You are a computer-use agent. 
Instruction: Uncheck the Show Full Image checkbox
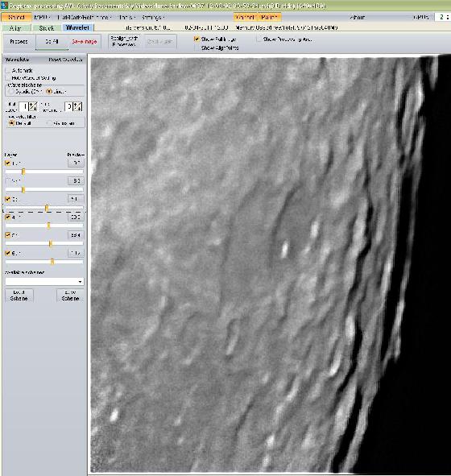197,39
